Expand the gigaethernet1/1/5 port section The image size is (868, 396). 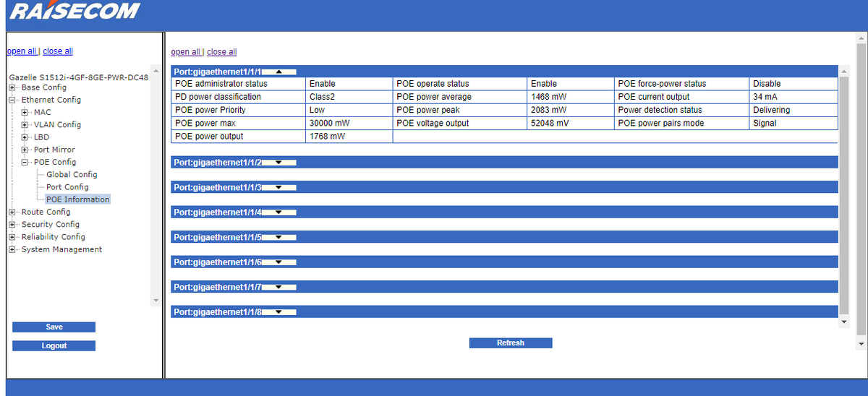pos(281,238)
